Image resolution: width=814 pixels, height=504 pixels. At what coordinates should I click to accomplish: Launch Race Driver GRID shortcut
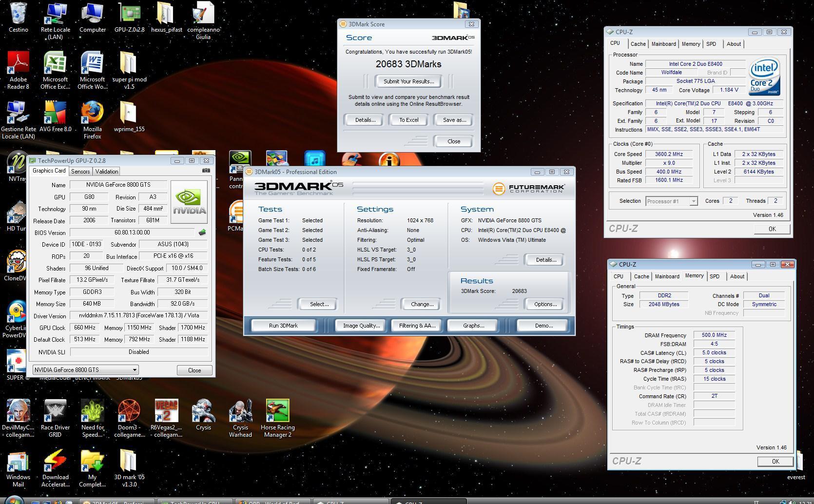pos(55,418)
